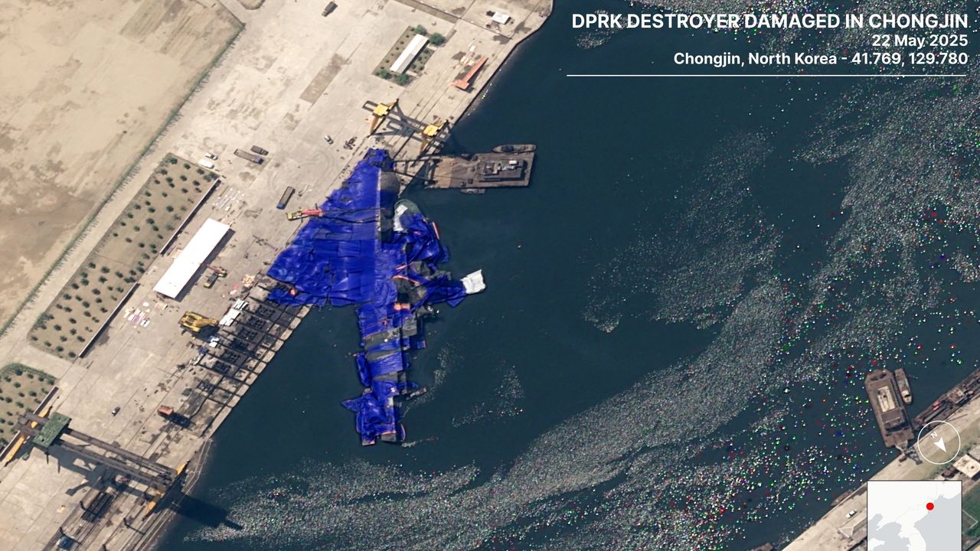Click the small vessel moored atop crane barge

click(514, 148)
